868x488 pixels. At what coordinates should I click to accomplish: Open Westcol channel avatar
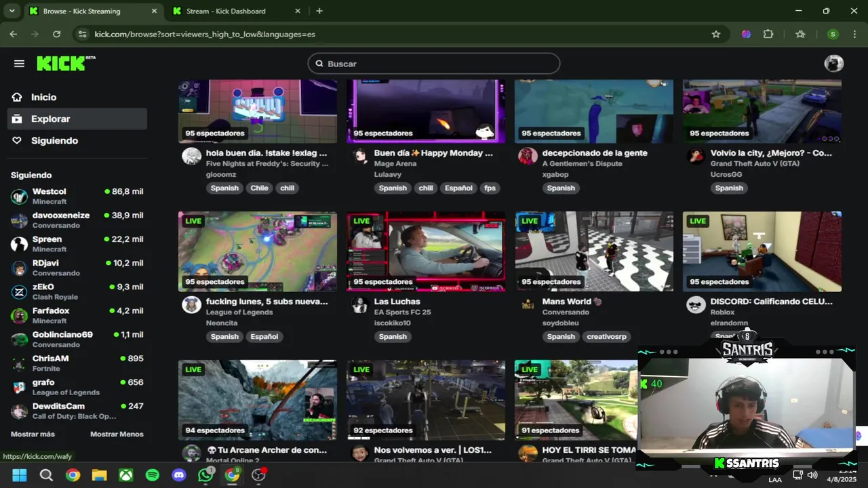pos(20,197)
